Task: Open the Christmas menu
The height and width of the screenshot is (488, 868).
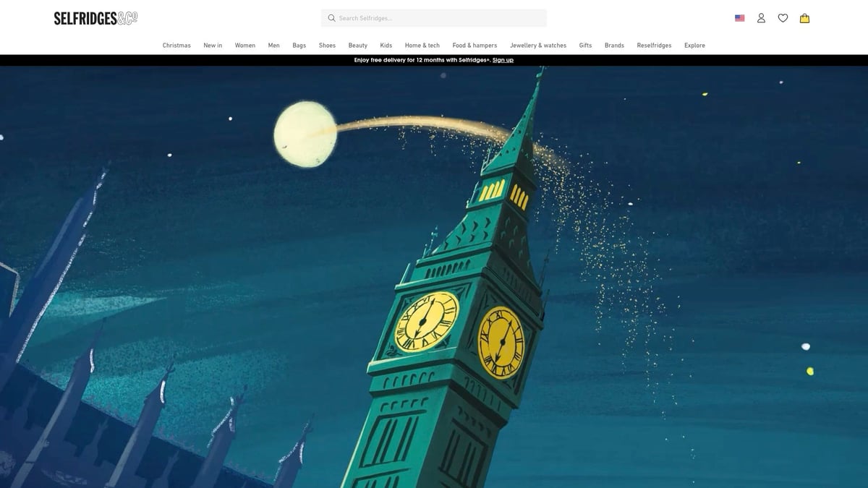Action: tap(176, 46)
